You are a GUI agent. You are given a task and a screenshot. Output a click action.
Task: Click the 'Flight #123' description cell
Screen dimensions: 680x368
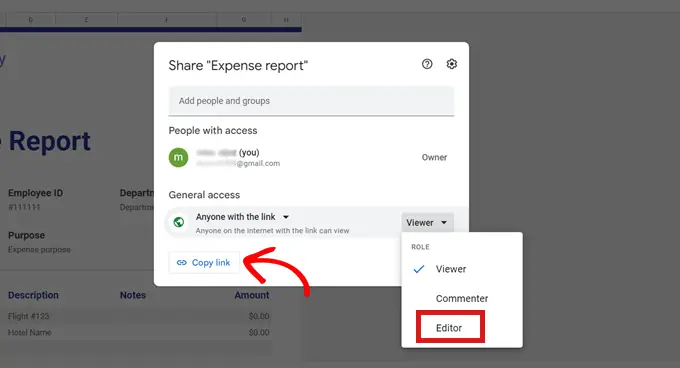point(29,316)
